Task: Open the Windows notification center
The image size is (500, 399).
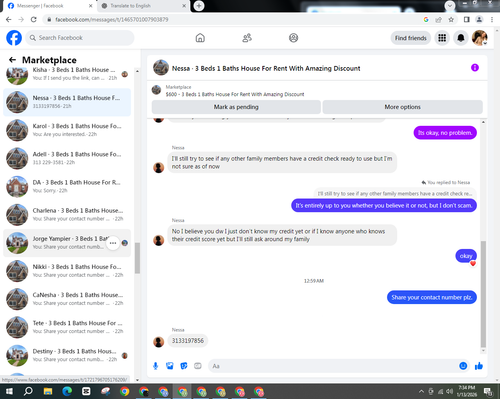Action: tap(489, 391)
